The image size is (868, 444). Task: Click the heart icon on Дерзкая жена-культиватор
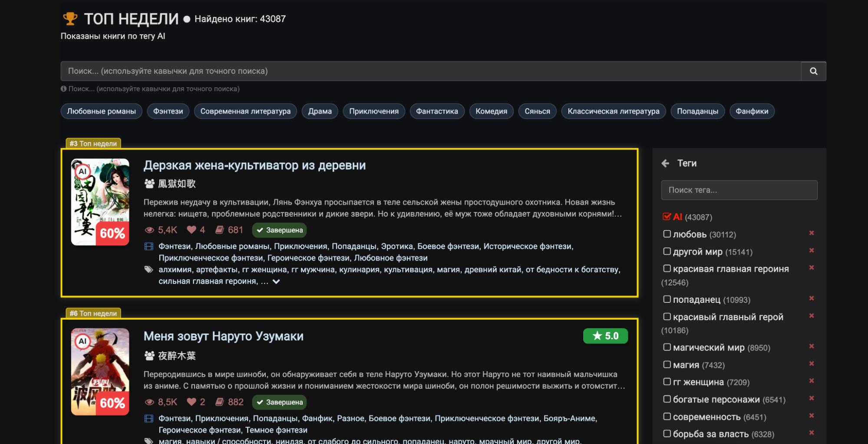(191, 230)
